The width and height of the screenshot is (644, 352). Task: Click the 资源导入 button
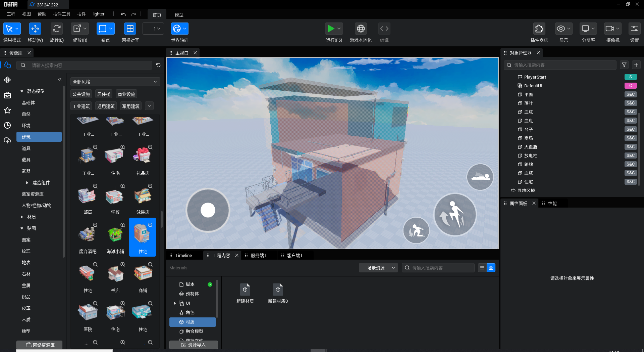(194, 345)
